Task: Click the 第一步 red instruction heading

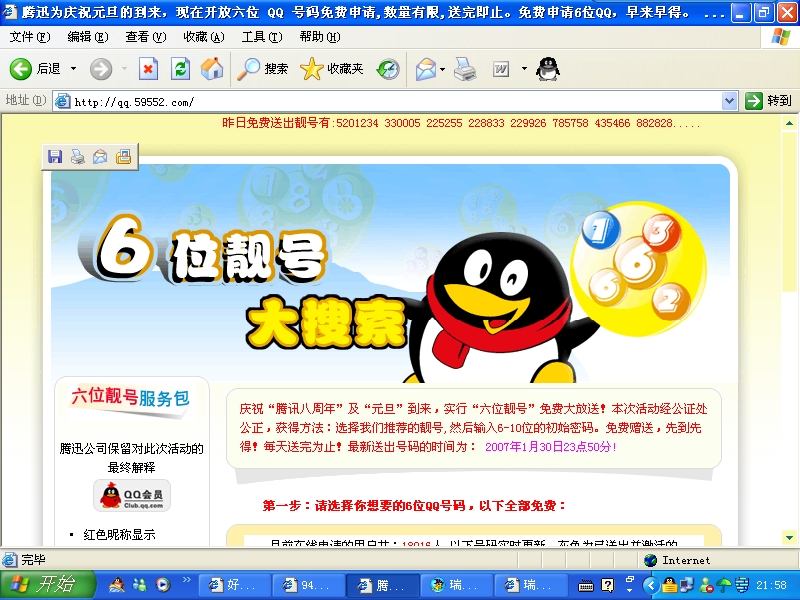Action: click(x=414, y=506)
